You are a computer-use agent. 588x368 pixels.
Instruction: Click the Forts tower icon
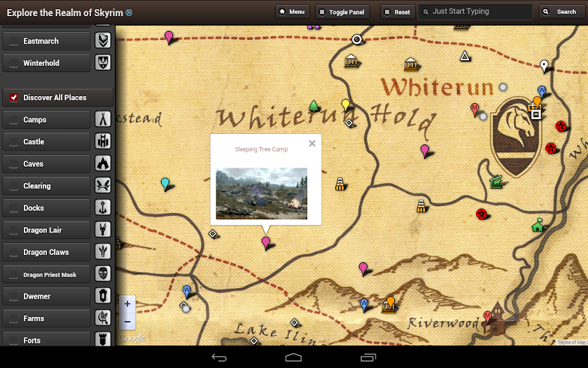click(x=103, y=339)
